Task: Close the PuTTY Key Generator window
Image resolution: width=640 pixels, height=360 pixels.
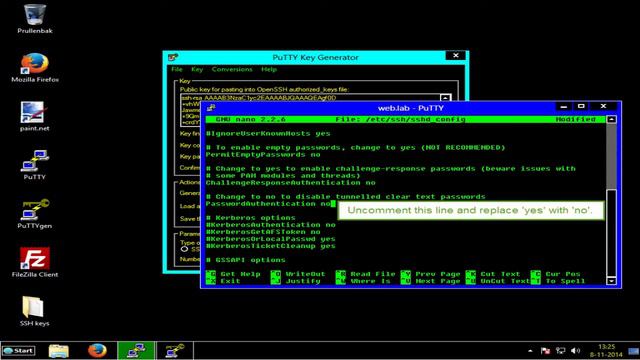Action: 456,56
